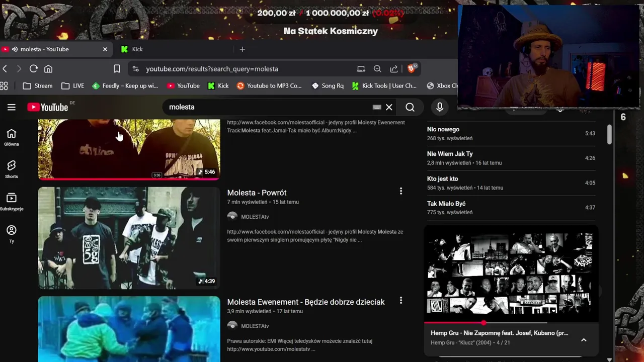Open the Ty profile section
This screenshot has height=362, width=644.
[x=12, y=234]
